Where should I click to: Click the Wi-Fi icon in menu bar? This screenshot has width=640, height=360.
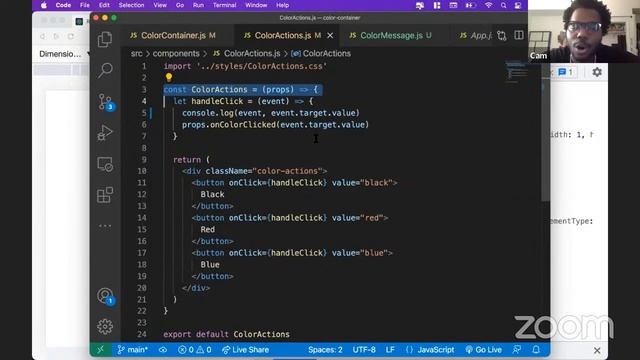click(x=488, y=5)
